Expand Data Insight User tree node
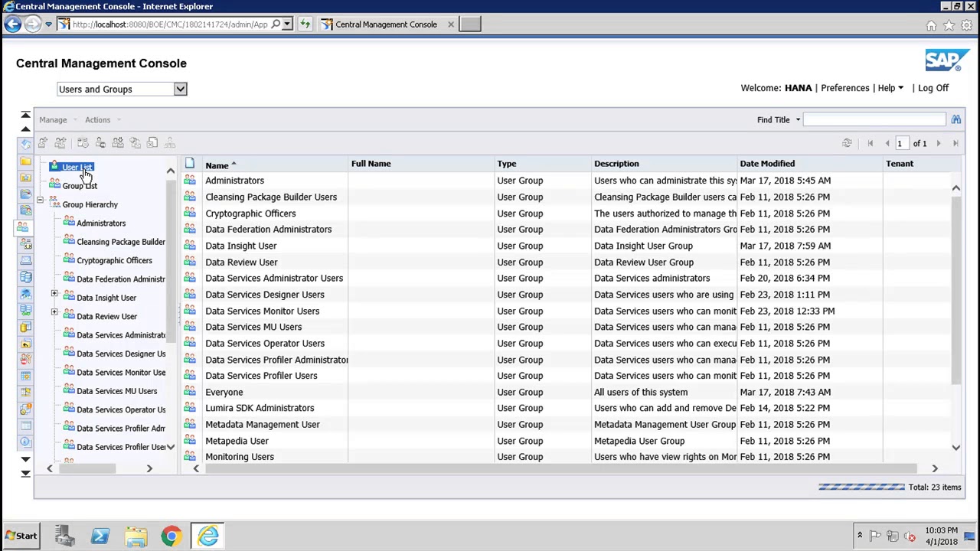The image size is (980, 551). [54, 294]
